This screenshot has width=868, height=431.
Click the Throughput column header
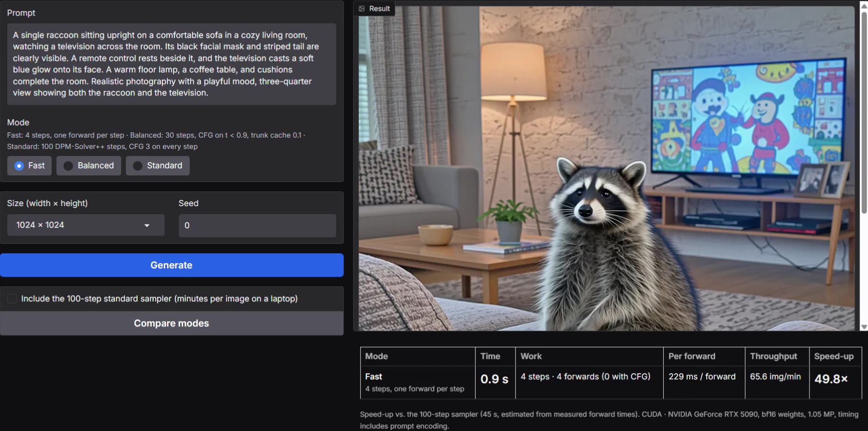pyautogui.click(x=777, y=356)
